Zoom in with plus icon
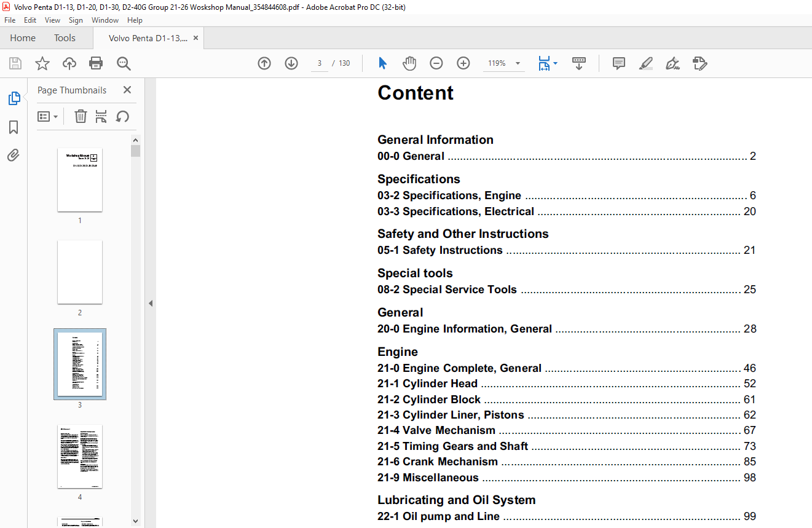 pyautogui.click(x=463, y=63)
